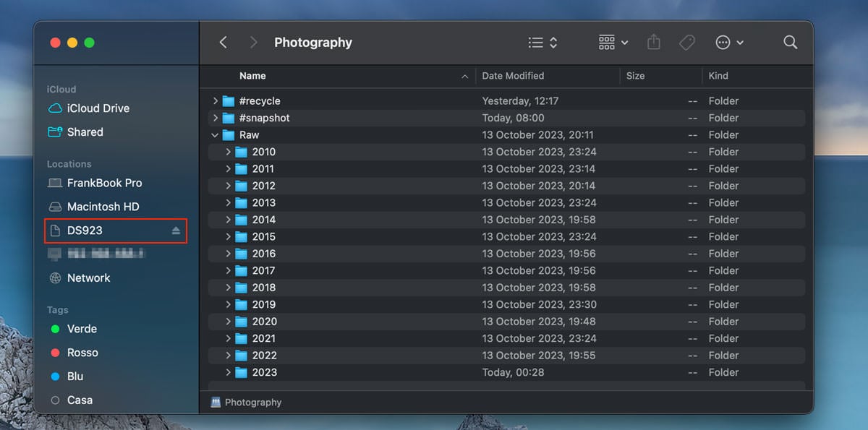Screen dimensions: 868x430
Task: Eject the DS923 volume
Action: point(176,231)
